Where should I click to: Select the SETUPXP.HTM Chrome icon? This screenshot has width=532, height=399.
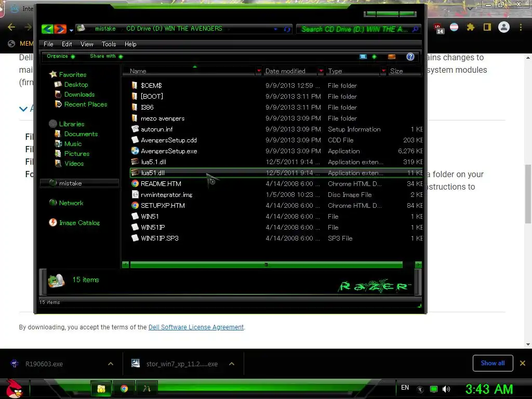[135, 205]
